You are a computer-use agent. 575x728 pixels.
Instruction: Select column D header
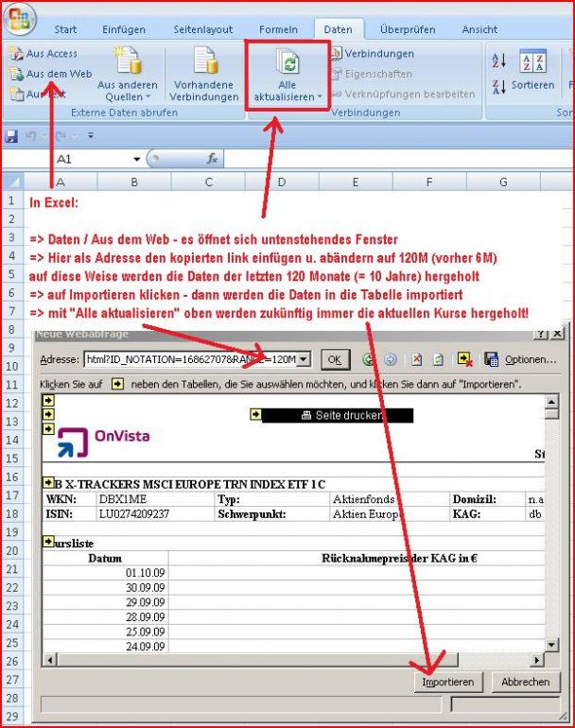(282, 182)
